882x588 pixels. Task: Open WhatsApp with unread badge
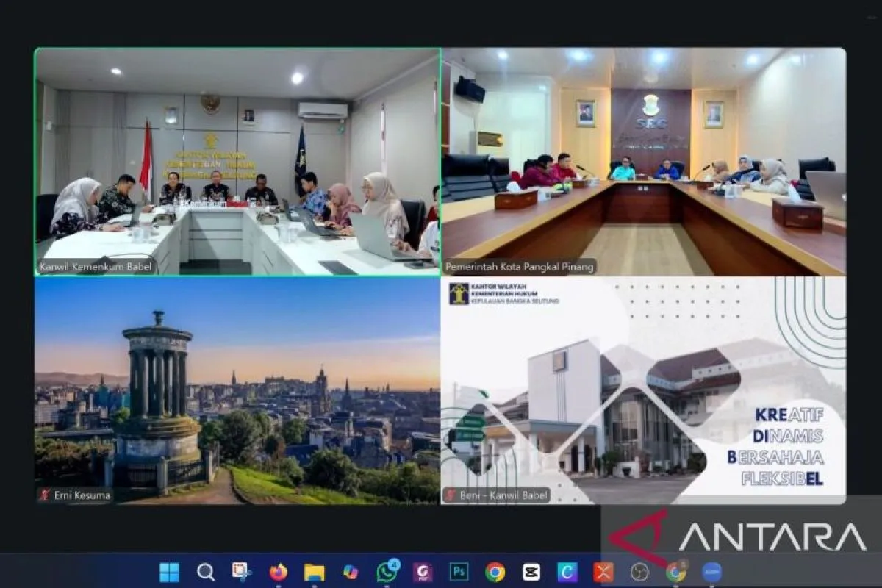pos(387,572)
